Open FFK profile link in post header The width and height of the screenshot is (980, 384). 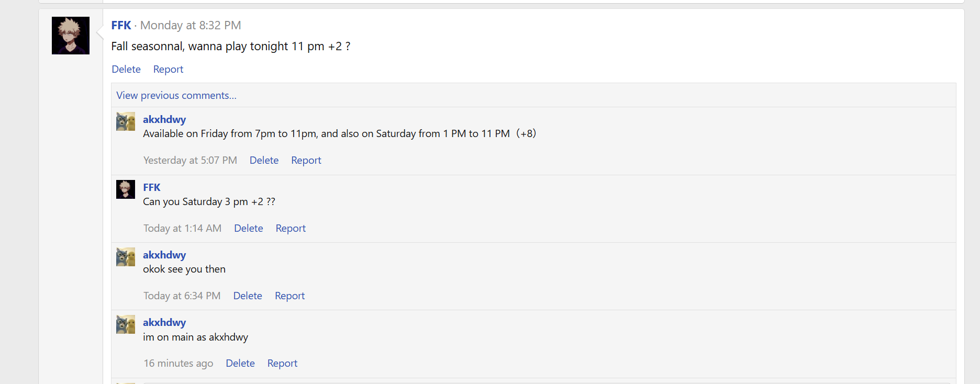point(121,25)
